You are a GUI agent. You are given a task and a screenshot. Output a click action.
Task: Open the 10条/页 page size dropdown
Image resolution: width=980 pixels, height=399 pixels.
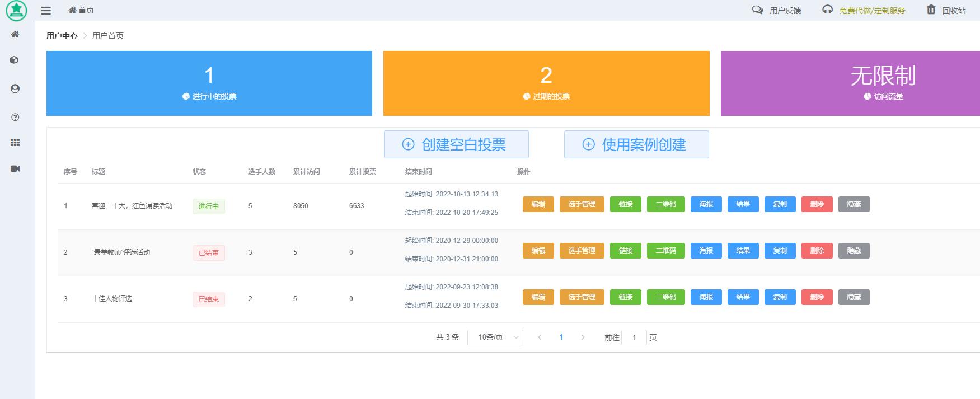495,337
